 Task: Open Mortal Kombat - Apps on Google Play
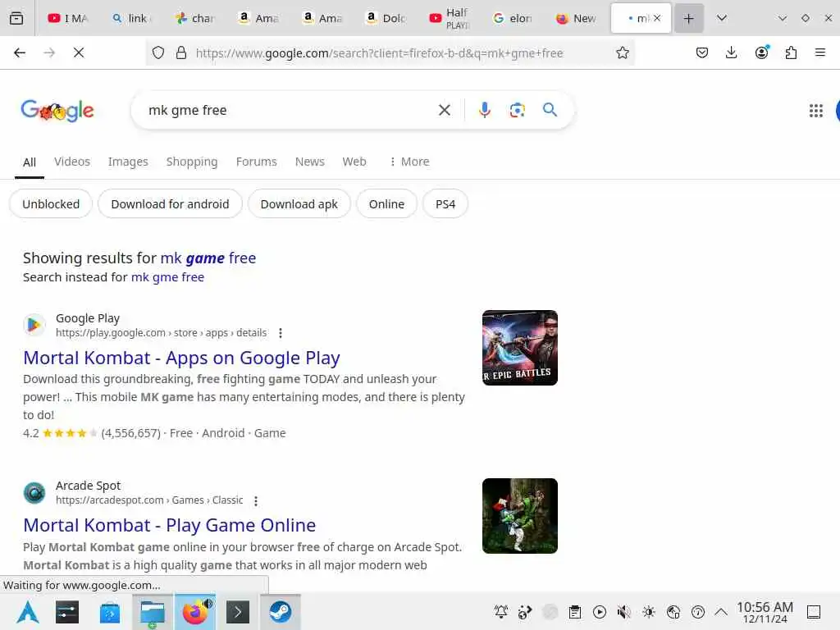coord(181,358)
